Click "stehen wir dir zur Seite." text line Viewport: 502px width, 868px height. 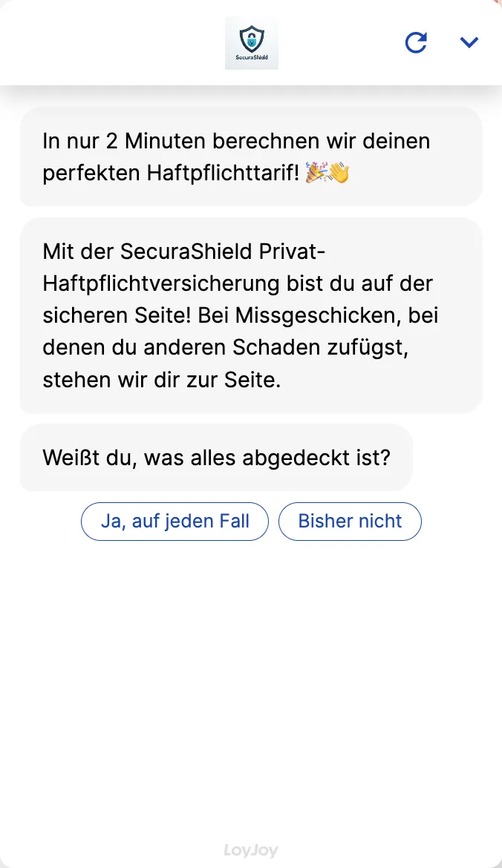click(161, 381)
